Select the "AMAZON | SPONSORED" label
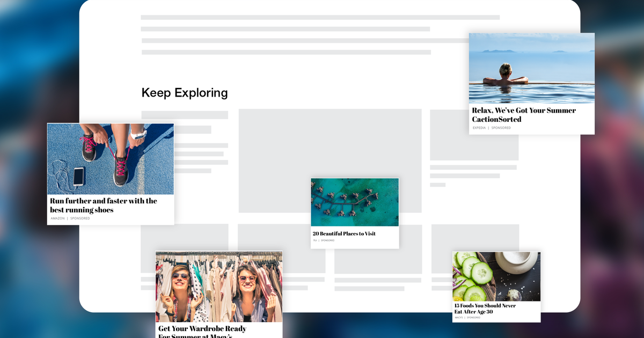The width and height of the screenshot is (644, 338). (70, 218)
